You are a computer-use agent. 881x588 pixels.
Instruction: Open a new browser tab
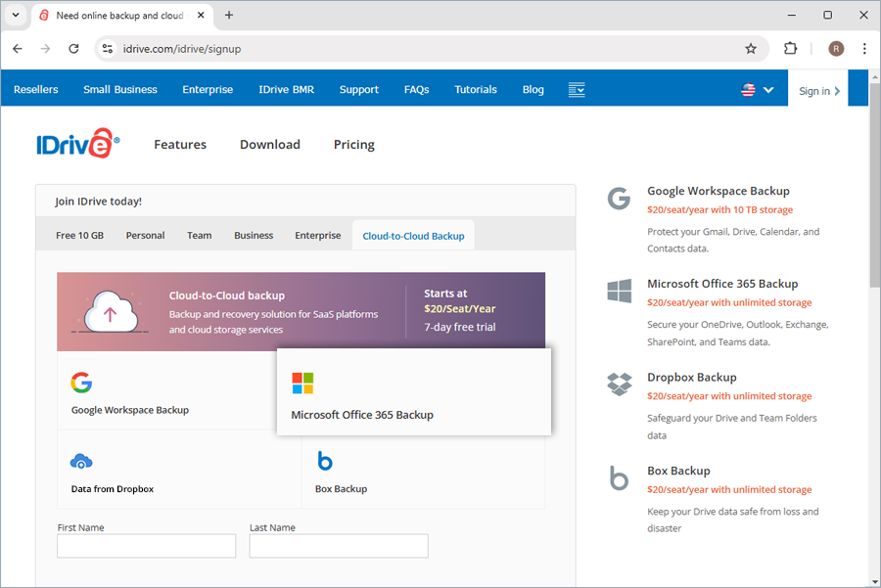(229, 15)
